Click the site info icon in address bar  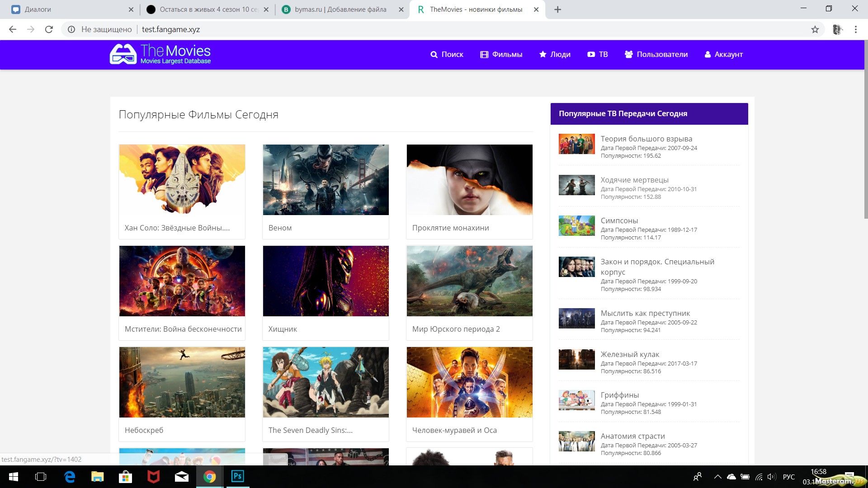point(71,29)
